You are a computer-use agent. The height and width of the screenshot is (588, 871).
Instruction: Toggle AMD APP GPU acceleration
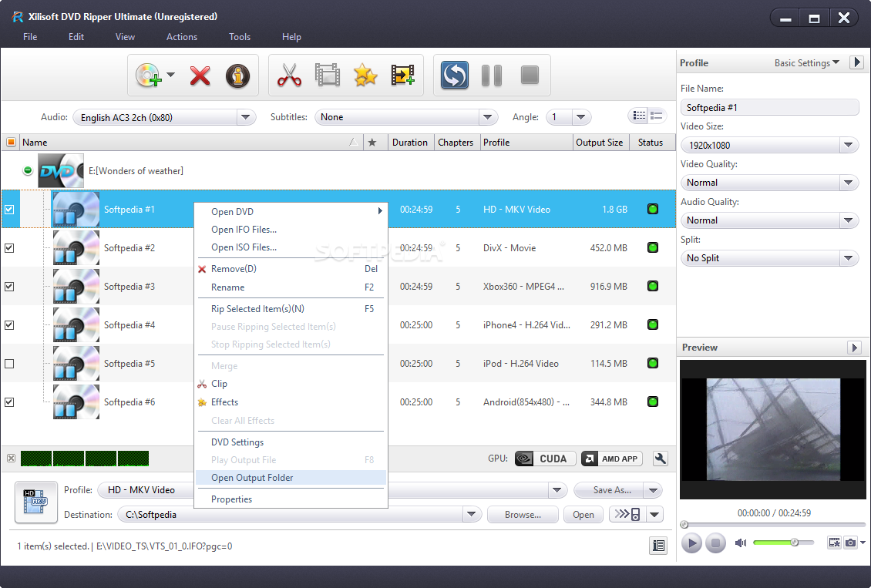(x=611, y=459)
